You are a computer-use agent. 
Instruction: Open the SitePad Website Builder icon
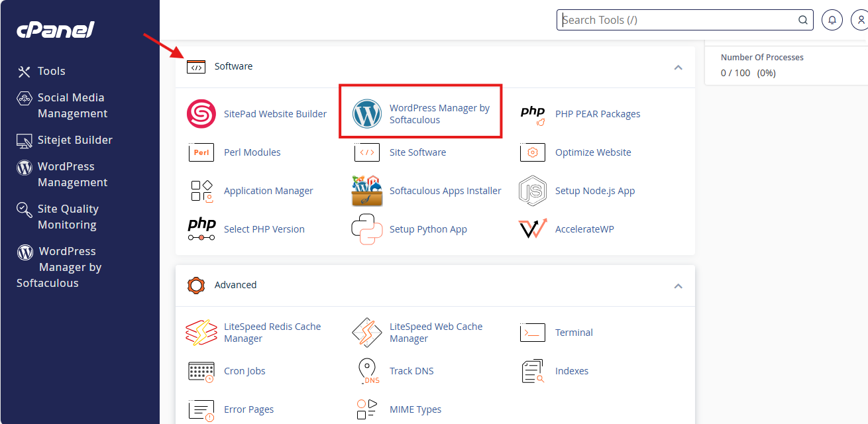click(x=201, y=114)
